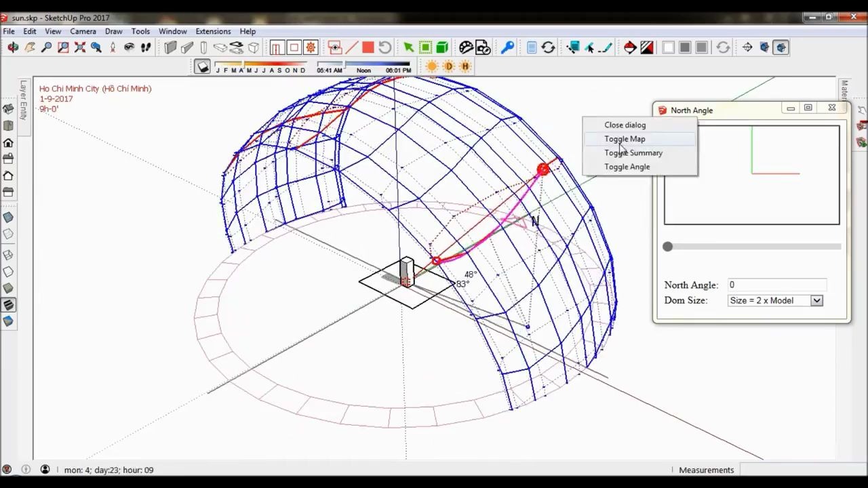Click the black refresh arrows icon

point(548,47)
